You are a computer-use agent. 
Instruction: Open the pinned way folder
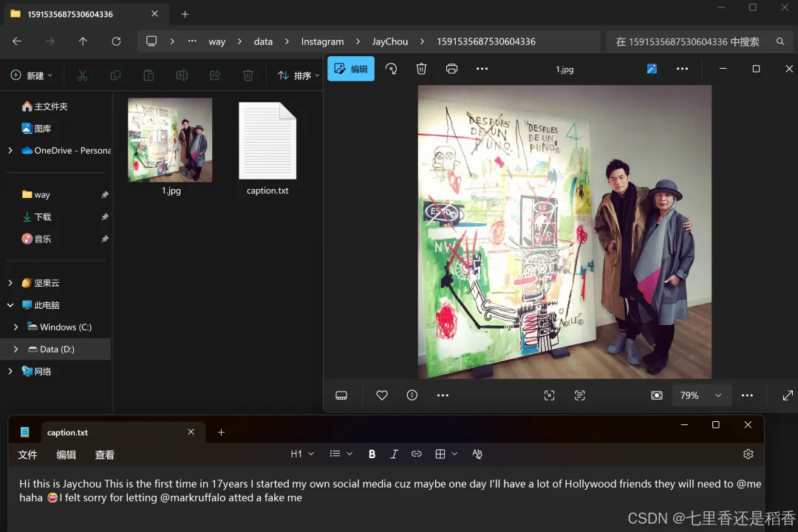pos(36,194)
